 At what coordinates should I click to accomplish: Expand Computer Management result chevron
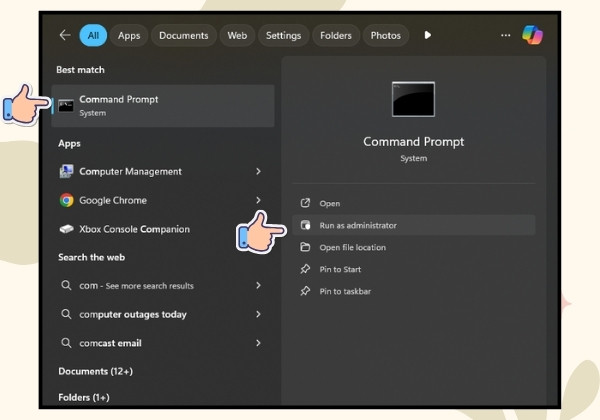click(258, 171)
